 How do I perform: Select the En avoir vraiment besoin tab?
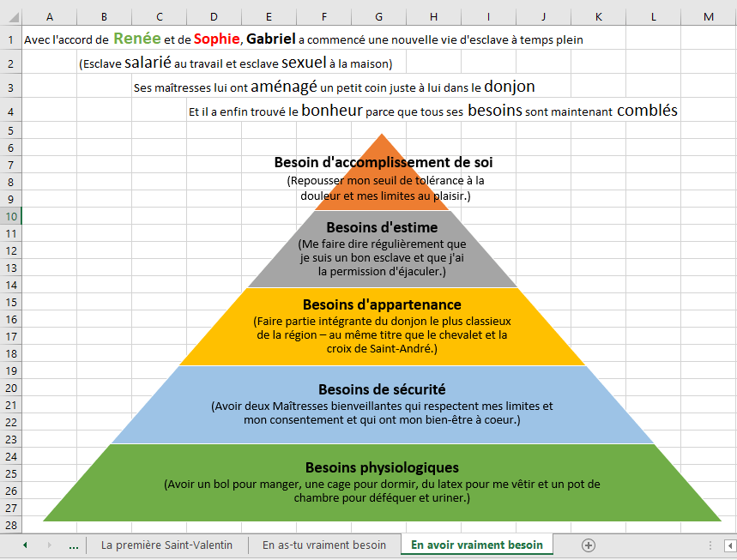tap(477, 545)
